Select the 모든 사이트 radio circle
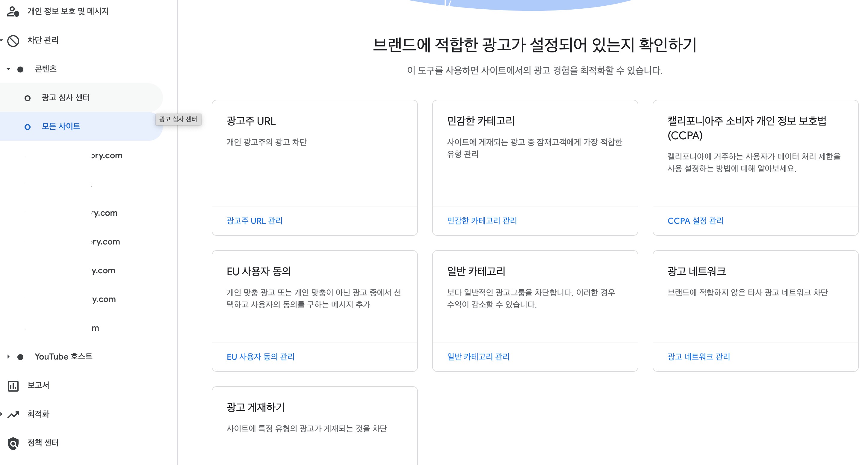 (27, 127)
